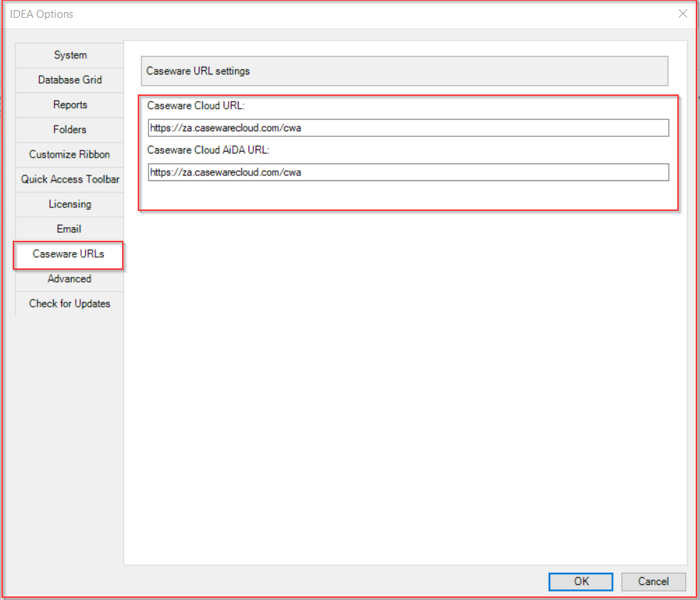
Task: Close the IDEA Options dialog
Action: (x=682, y=14)
